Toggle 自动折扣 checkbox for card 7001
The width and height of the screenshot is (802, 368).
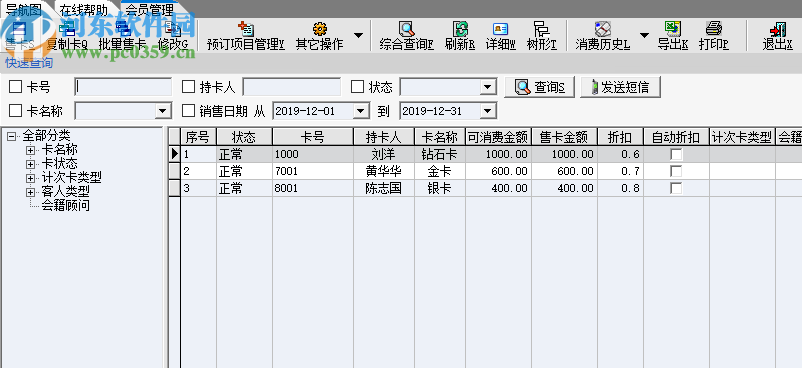[676, 171]
